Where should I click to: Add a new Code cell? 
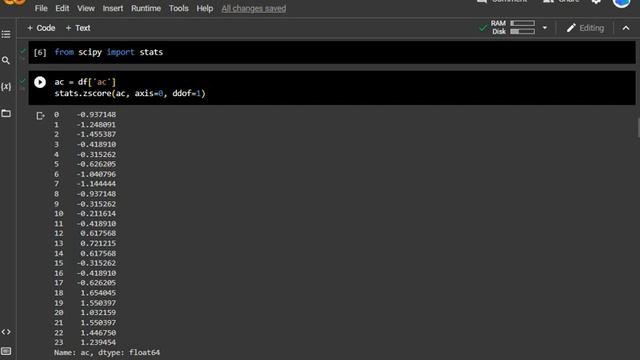[41, 28]
